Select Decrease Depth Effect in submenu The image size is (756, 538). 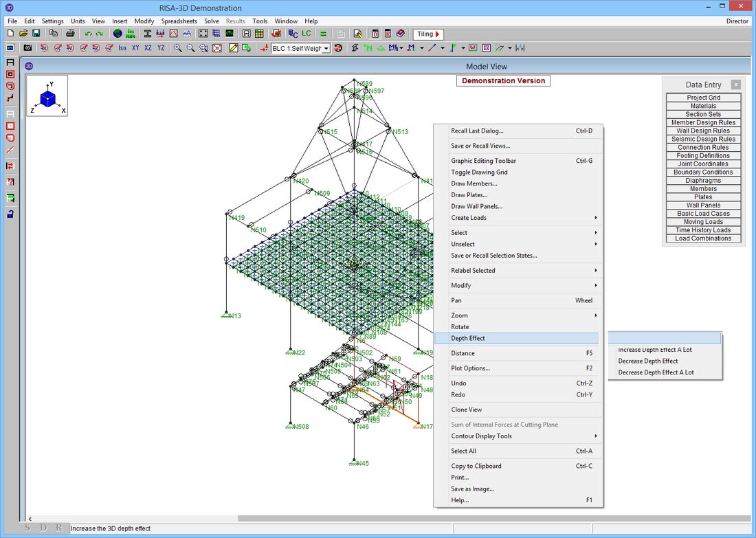tap(648, 361)
